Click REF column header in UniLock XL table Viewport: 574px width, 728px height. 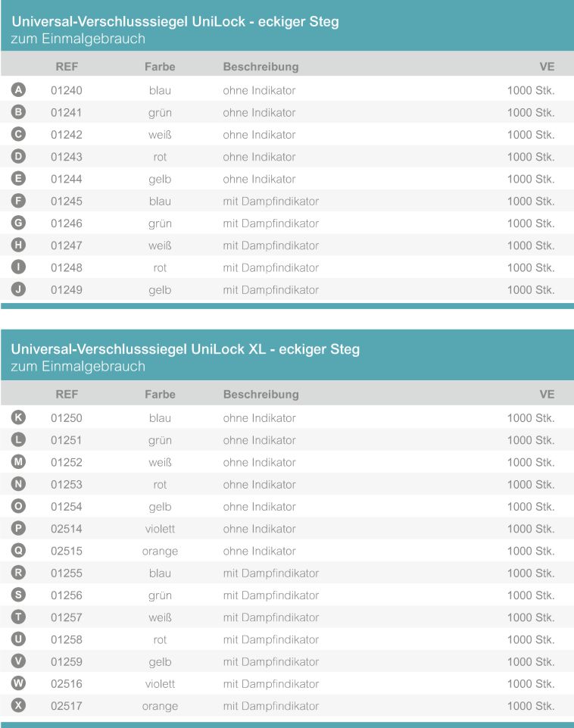[x=67, y=394]
